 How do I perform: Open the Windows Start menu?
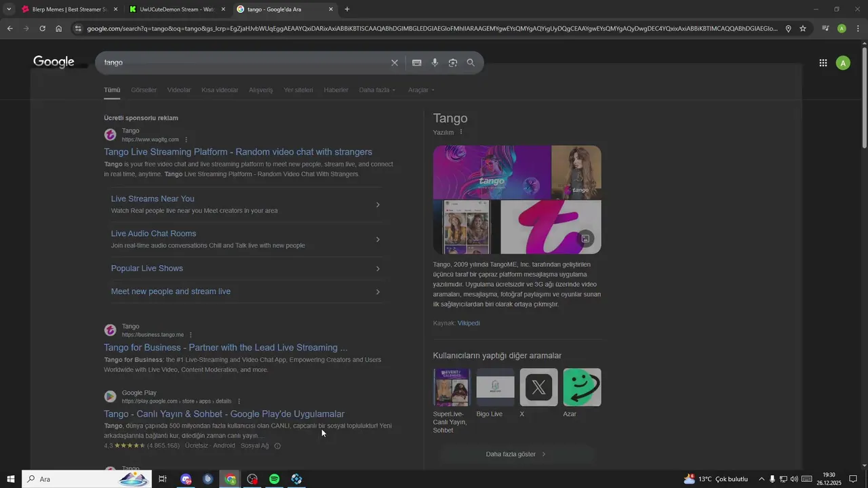(x=10, y=479)
